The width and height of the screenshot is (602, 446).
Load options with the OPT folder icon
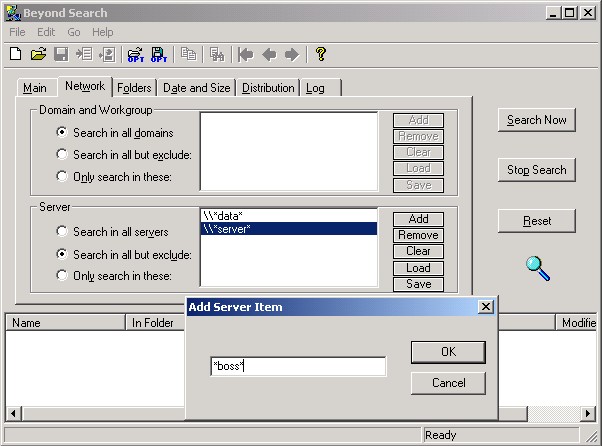[x=136, y=55]
